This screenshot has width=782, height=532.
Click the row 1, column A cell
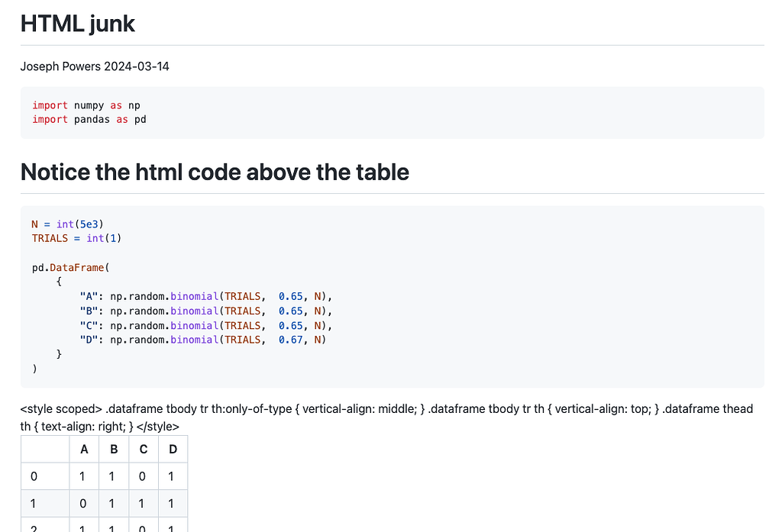pyautogui.click(x=84, y=504)
